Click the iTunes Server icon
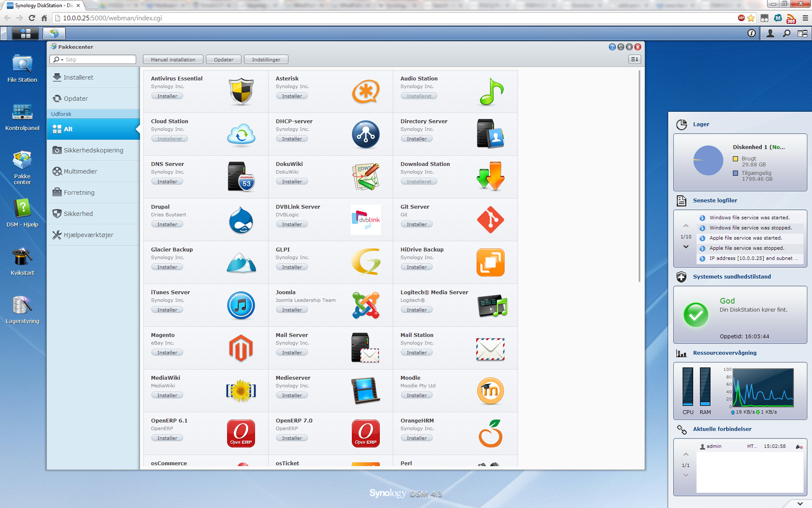 (241, 305)
